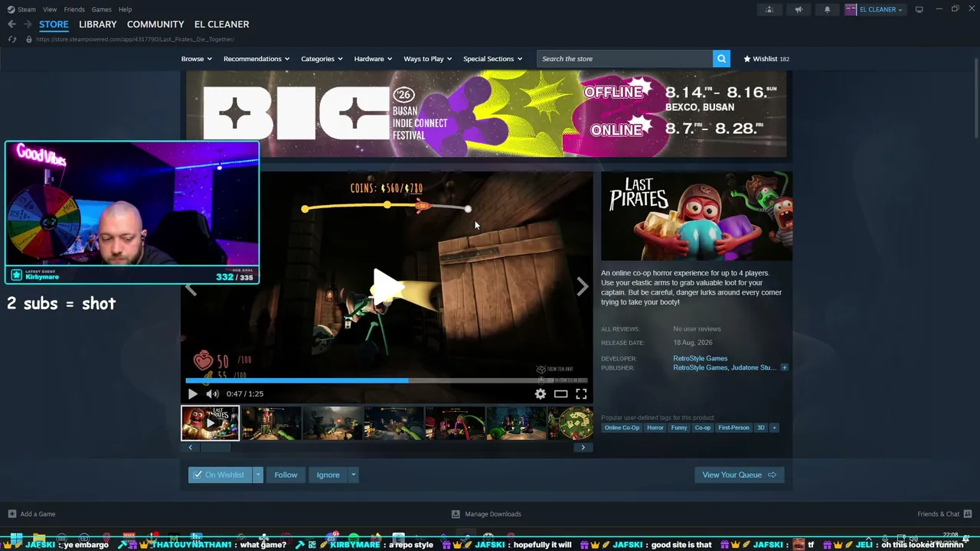Screen dimensions: 980x551
Task: Switch to the STORE tab
Action: 54,24
